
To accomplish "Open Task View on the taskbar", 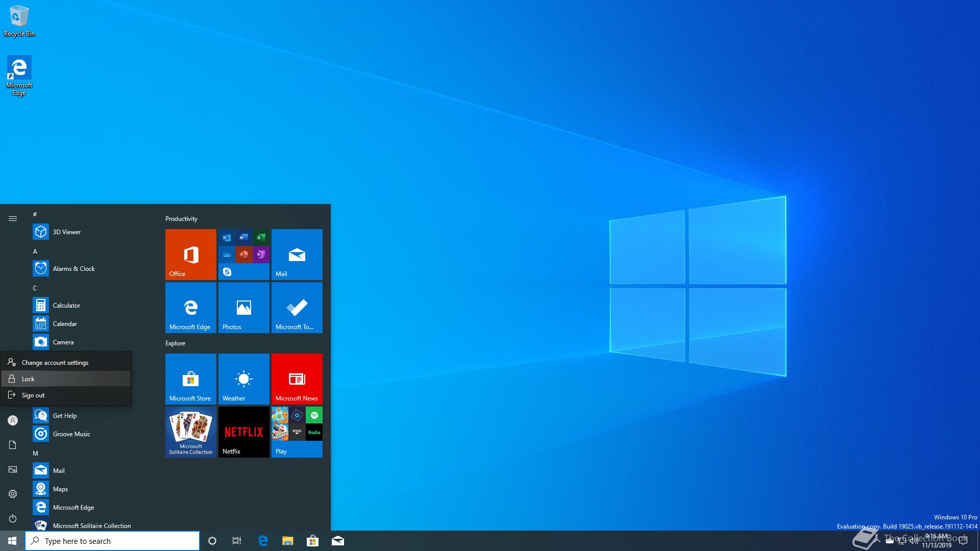I will [237, 541].
